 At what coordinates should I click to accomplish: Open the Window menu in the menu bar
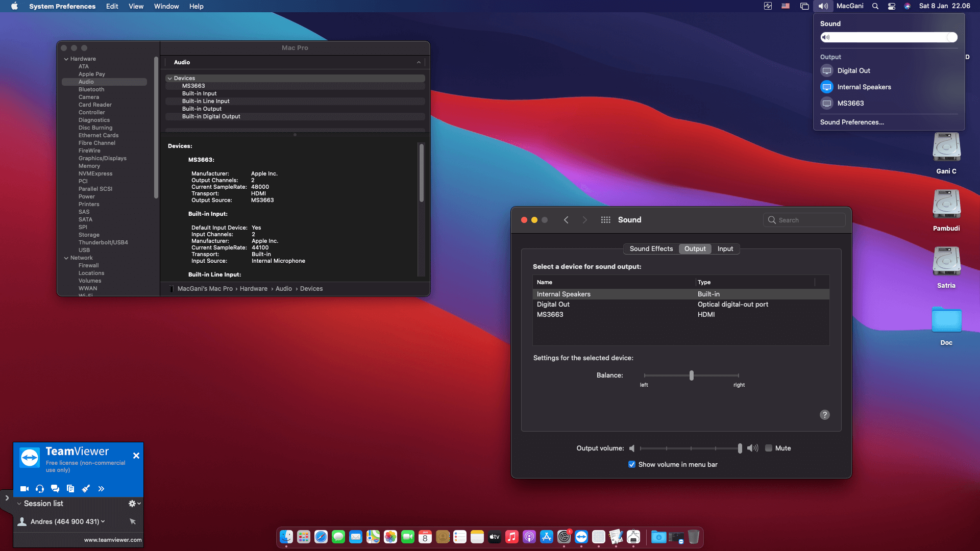pyautogui.click(x=166, y=6)
